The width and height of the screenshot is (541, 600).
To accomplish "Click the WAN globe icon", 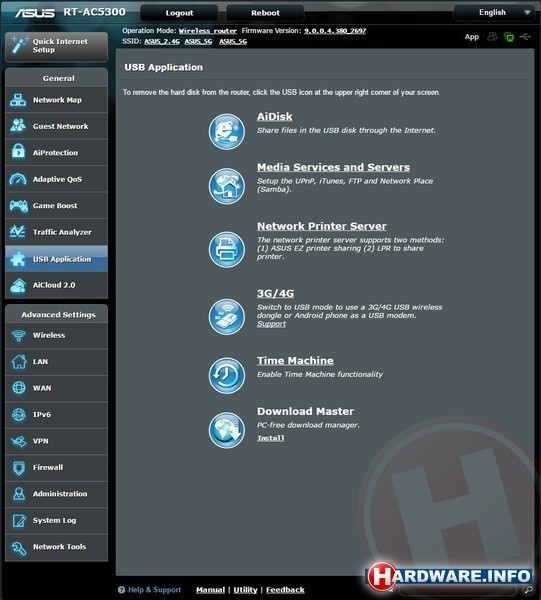I will 19,388.
